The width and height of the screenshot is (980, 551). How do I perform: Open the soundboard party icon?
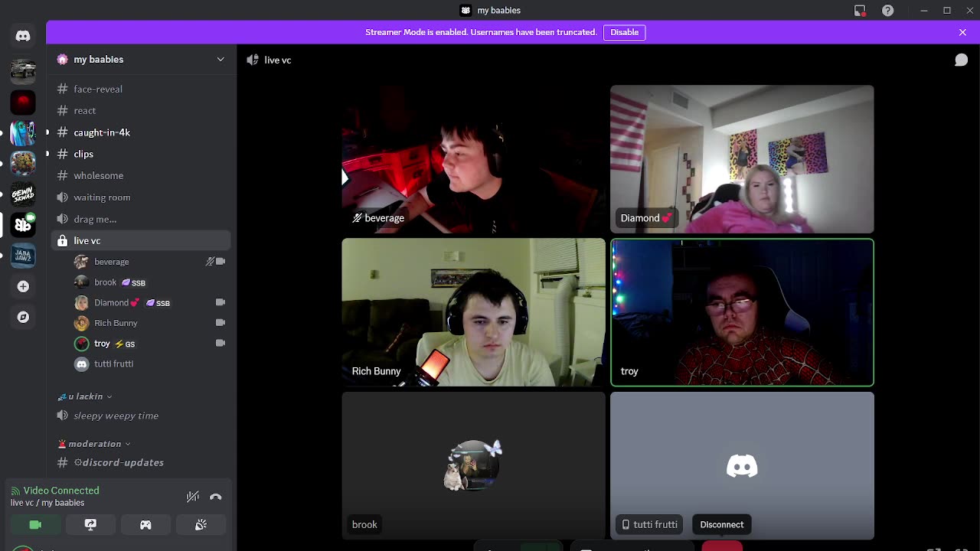coord(201,525)
